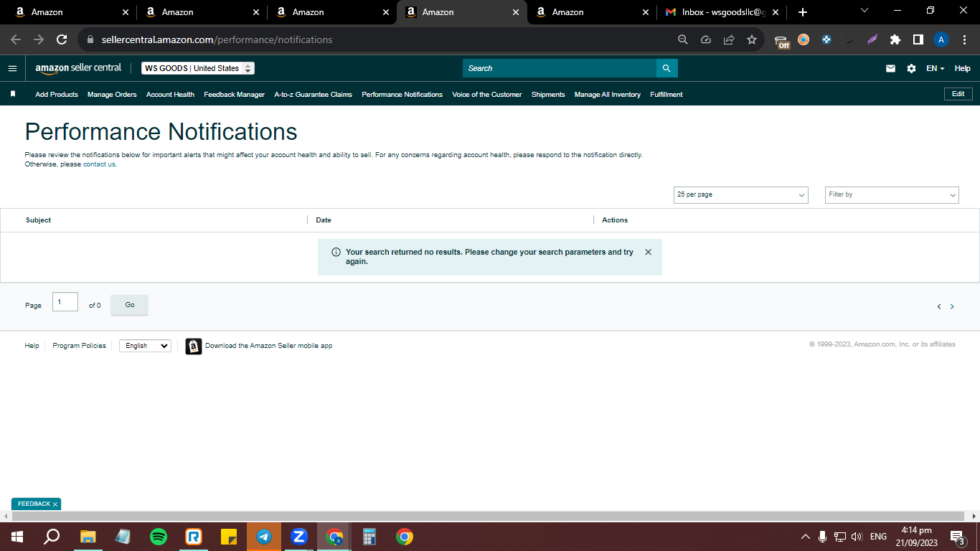Open Telegram from the taskbar
This screenshot has width=980, height=551.
(x=264, y=537)
